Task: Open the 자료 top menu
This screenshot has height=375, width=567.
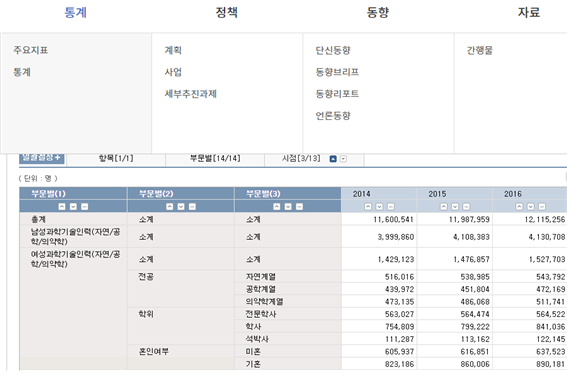Action: pyautogui.click(x=529, y=13)
